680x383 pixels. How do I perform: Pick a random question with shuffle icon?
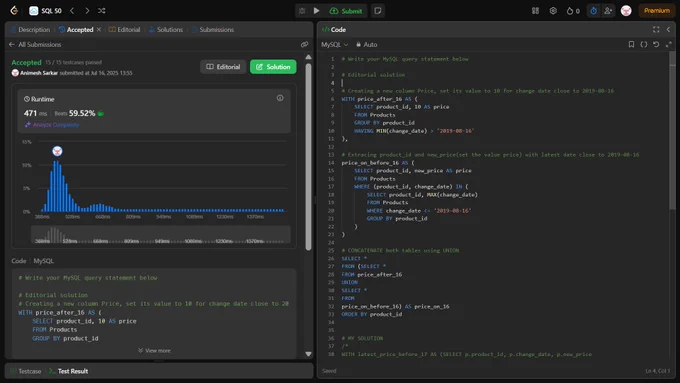pos(101,10)
